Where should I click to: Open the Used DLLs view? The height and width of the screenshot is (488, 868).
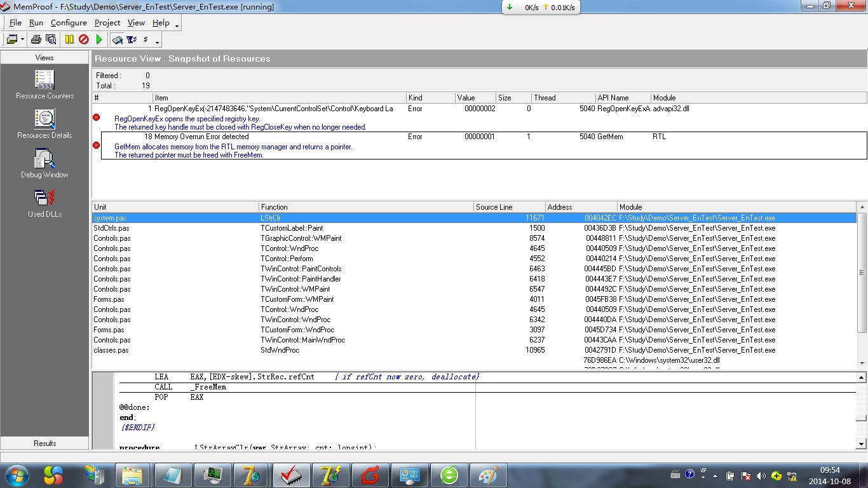(x=45, y=203)
